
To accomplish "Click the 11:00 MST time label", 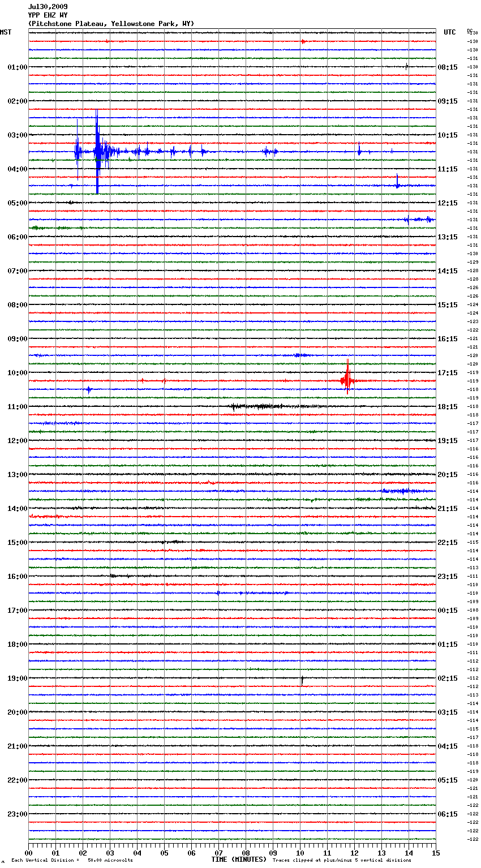I will 18,407.
